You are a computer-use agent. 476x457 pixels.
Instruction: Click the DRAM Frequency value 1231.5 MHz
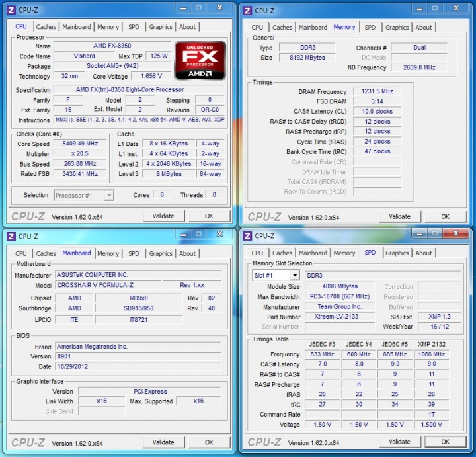pyautogui.click(x=377, y=91)
